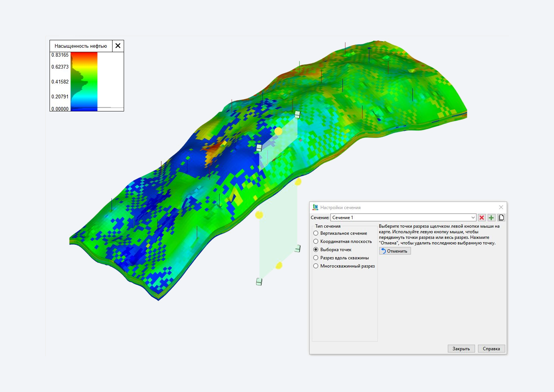Copy section using duplicate icon
This screenshot has width=554, height=392.
pyautogui.click(x=501, y=218)
